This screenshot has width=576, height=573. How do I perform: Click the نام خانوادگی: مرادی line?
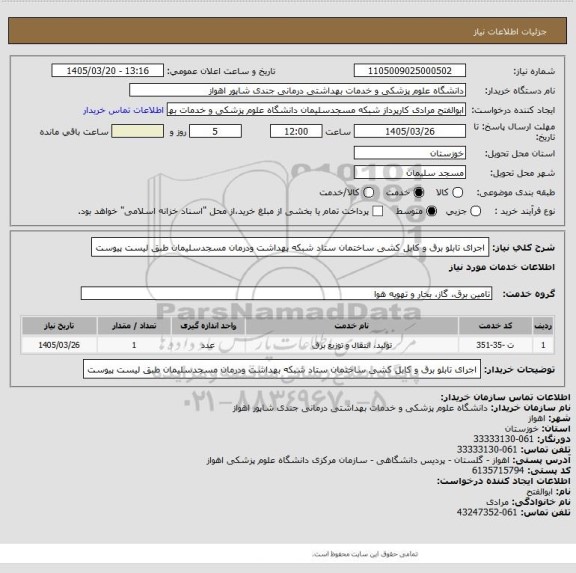pos(528,502)
